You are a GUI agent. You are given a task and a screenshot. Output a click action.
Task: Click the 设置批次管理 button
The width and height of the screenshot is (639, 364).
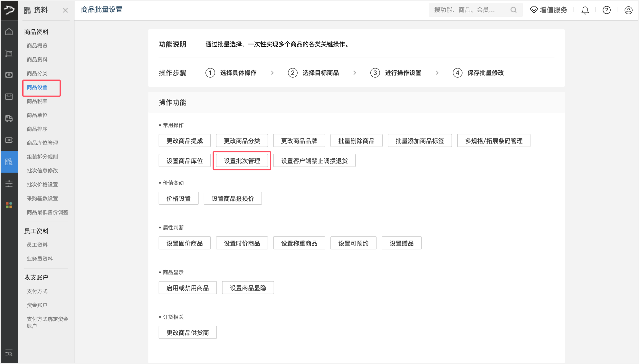click(242, 161)
